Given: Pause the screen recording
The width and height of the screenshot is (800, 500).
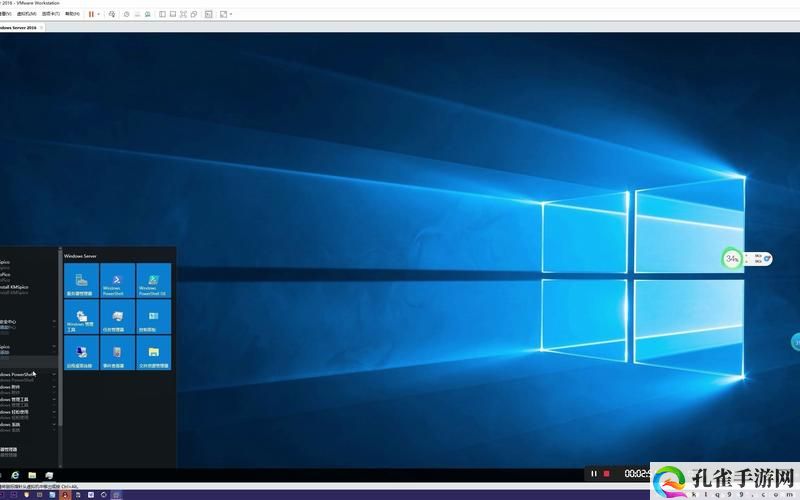Looking at the screenshot, I should click(593, 474).
